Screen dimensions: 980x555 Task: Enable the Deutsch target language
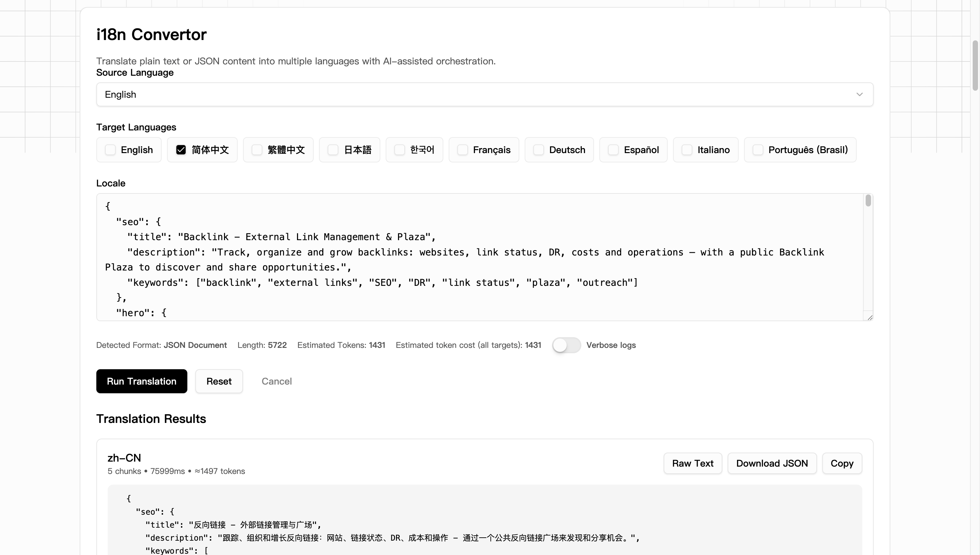click(x=538, y=150)
